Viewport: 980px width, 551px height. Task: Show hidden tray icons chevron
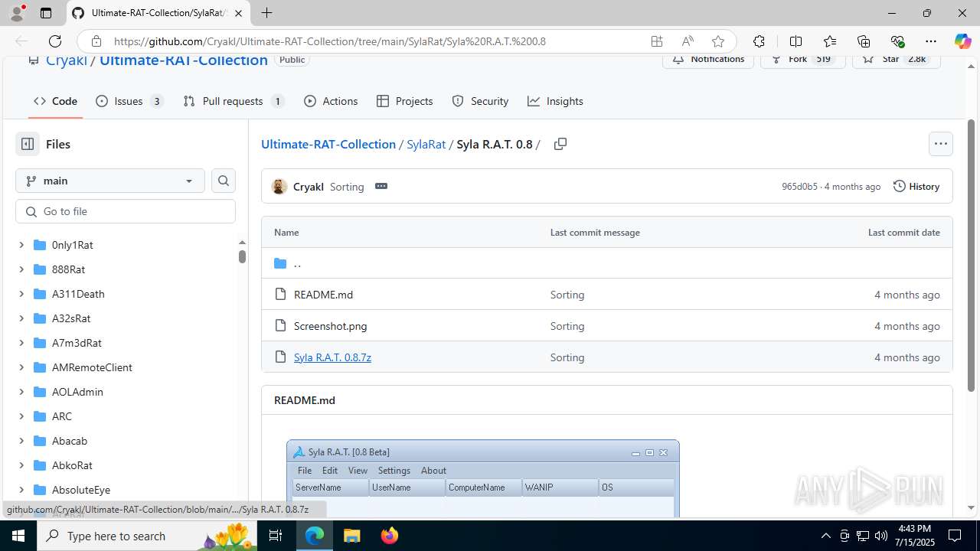click(825, 536)
